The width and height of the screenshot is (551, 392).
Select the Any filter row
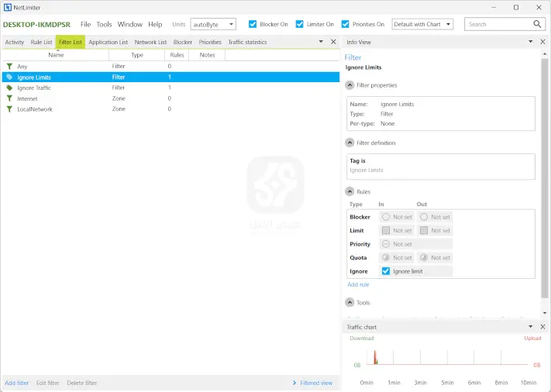(170, 67)
